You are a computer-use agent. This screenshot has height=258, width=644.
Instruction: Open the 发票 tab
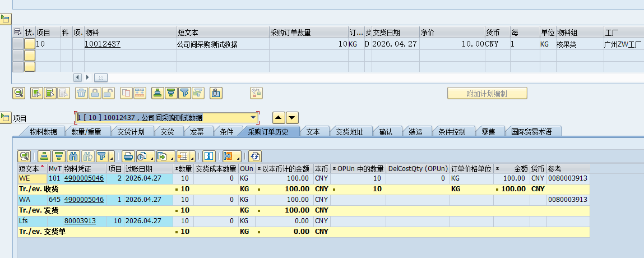(197, 132)
